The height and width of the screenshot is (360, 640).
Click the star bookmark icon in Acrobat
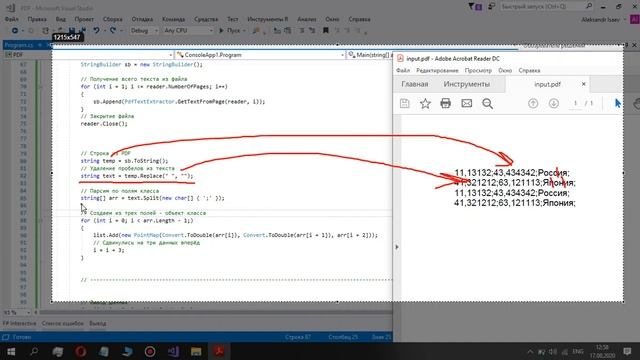click(x=425, y=103)
